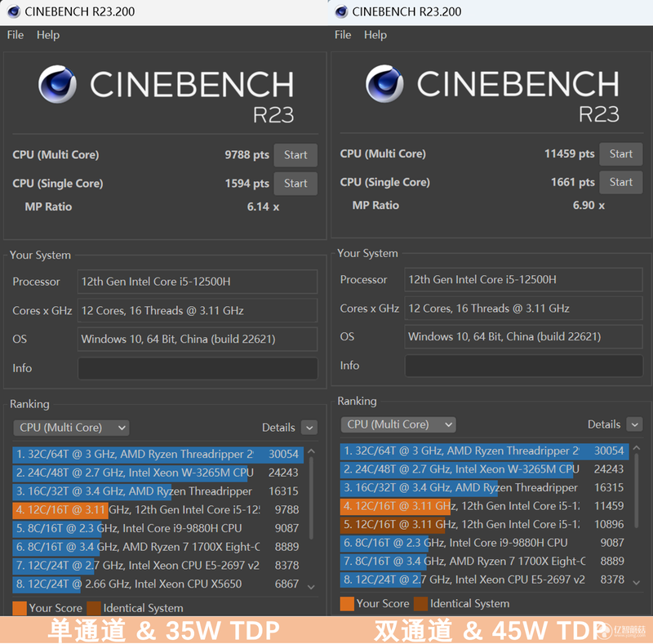
Task: Click the Cores x GHz field in the 35W TDP window
Action: click(x=198, y=311)
